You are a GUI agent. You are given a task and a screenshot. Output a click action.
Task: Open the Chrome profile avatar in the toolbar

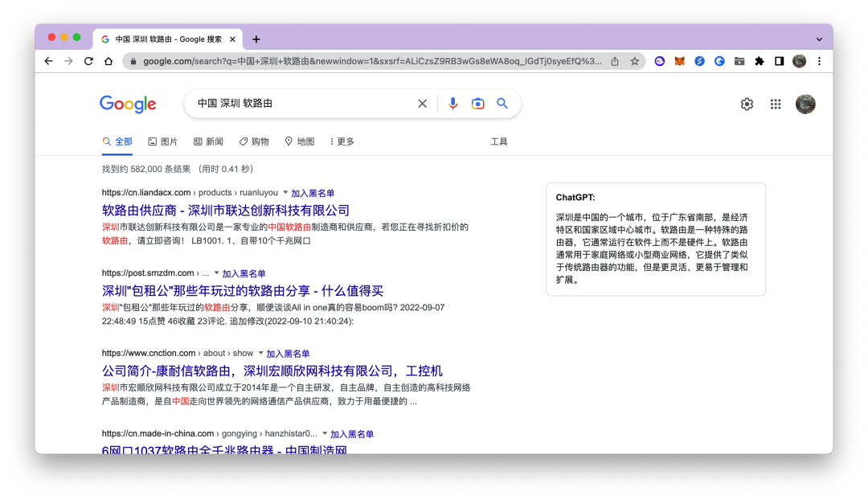point(799,61)
